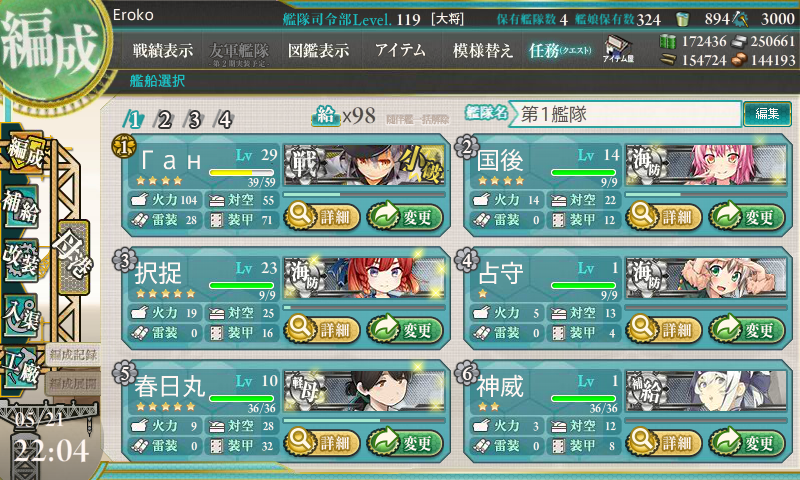The image size is (800, 480).
Task: Open the 図鑑表示 encyclopedia menu
Action: pyautogui.click(x=319, y=50)
